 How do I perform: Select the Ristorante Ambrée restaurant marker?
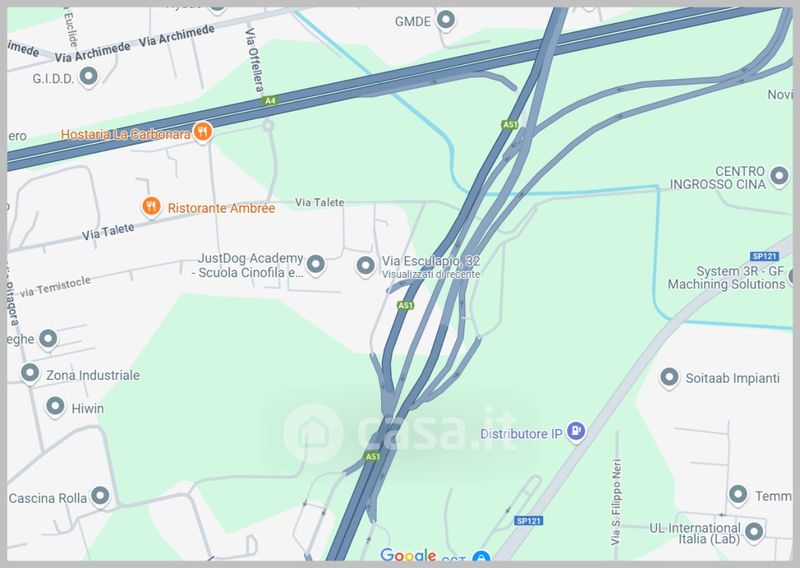[151, 207]
